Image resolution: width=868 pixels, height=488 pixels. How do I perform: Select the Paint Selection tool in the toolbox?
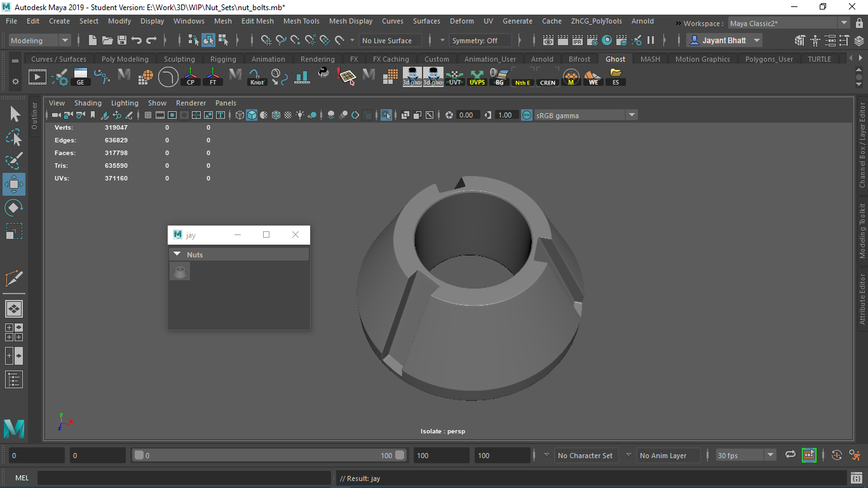14,161
